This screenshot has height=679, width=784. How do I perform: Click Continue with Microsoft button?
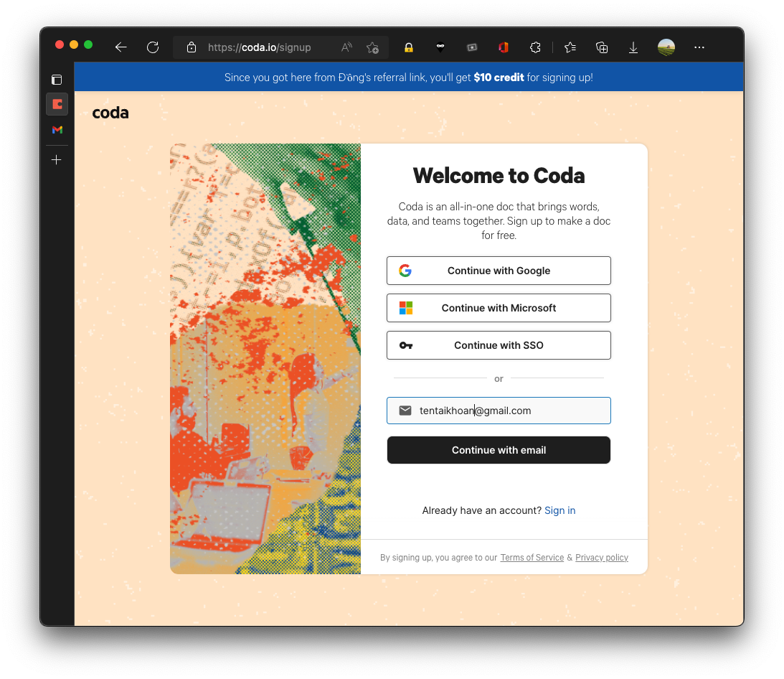[x=499, y=308]
